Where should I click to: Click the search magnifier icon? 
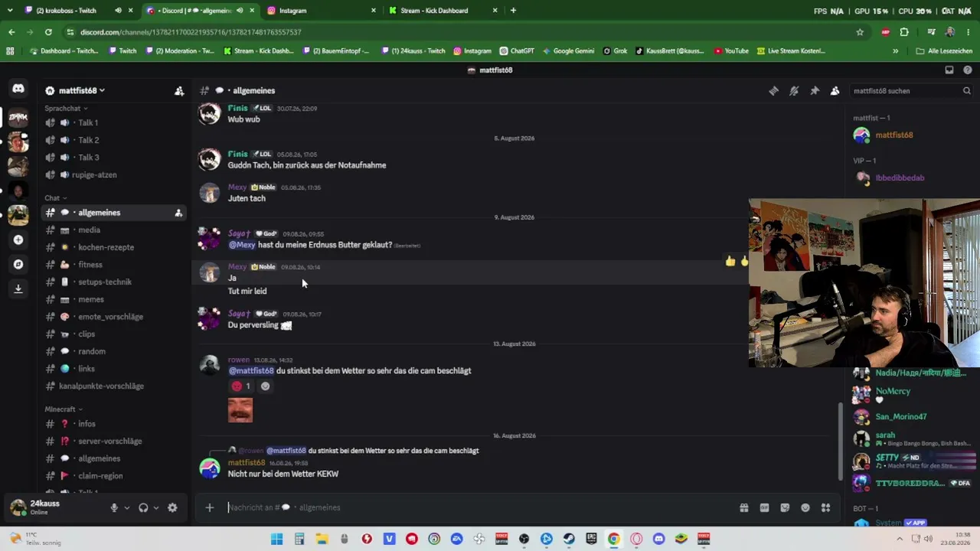click(966, 90)
